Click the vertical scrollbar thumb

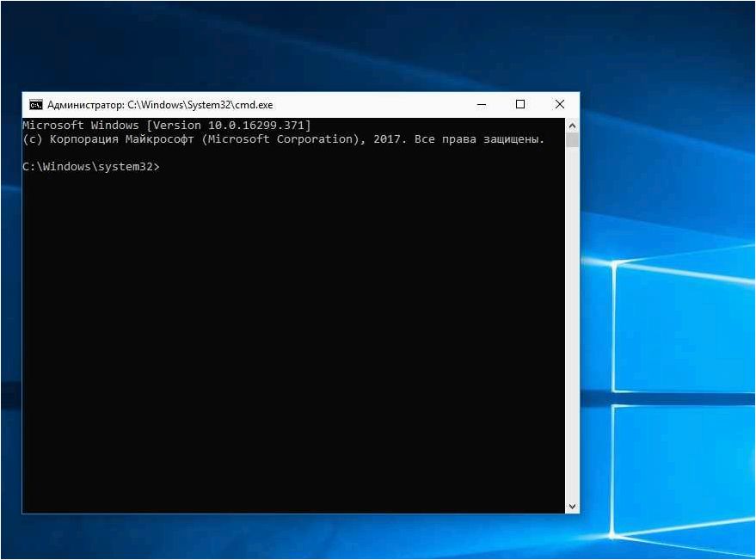[572, 140]
